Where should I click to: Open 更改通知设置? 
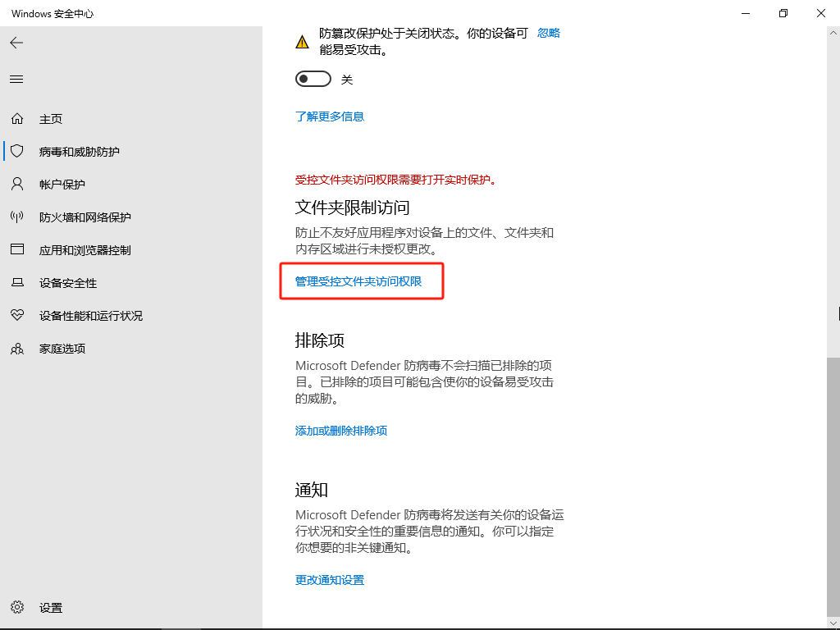coord(328,579)
